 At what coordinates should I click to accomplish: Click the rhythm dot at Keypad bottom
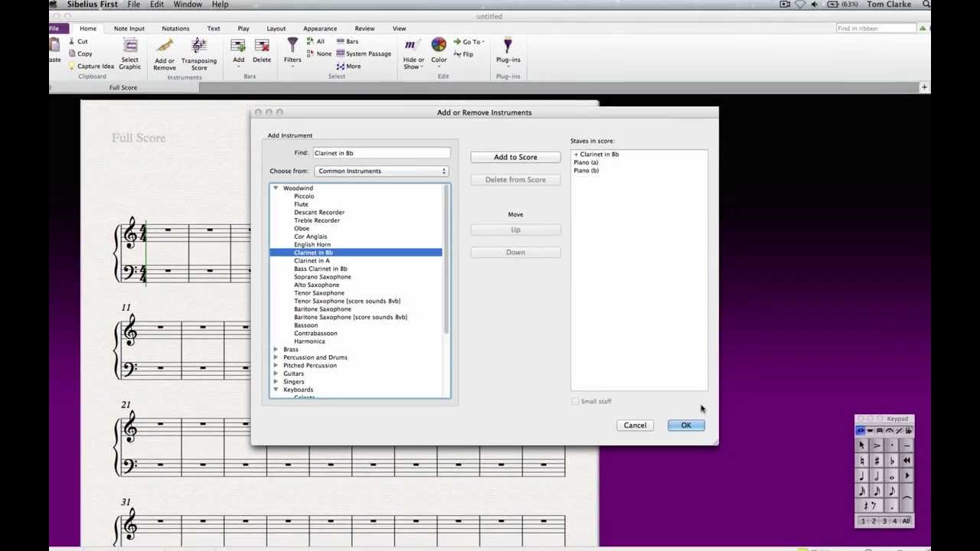tap(892, 506)
